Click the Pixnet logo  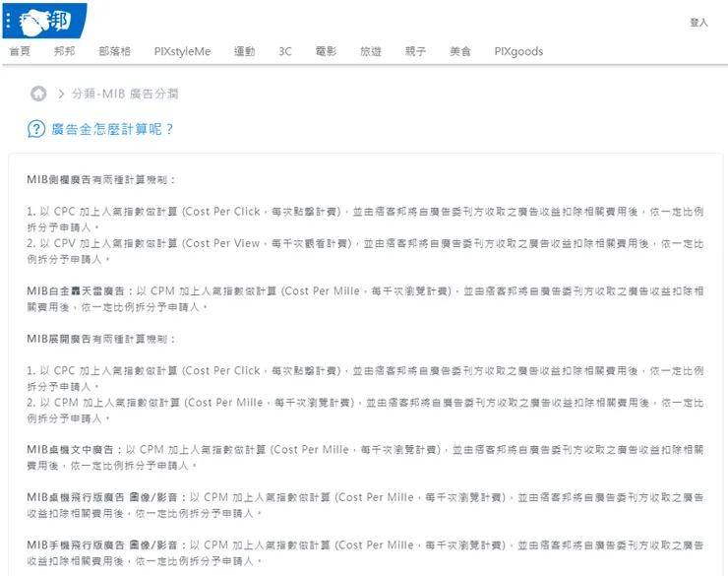pyautogui.click(x=45, y=22)
